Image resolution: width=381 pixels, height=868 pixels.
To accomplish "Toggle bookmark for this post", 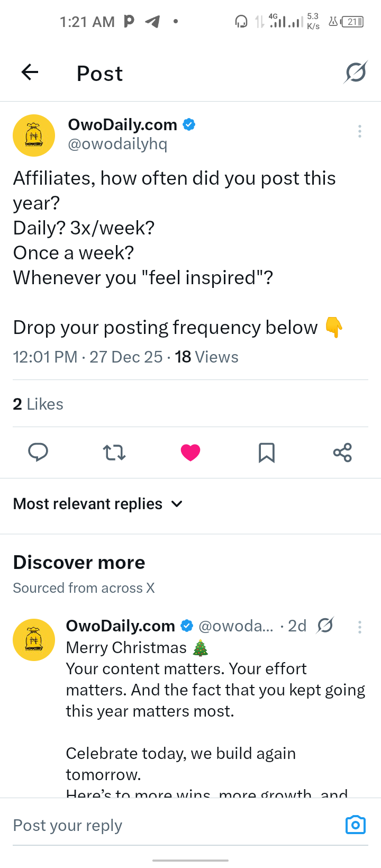I will [266, 453].
